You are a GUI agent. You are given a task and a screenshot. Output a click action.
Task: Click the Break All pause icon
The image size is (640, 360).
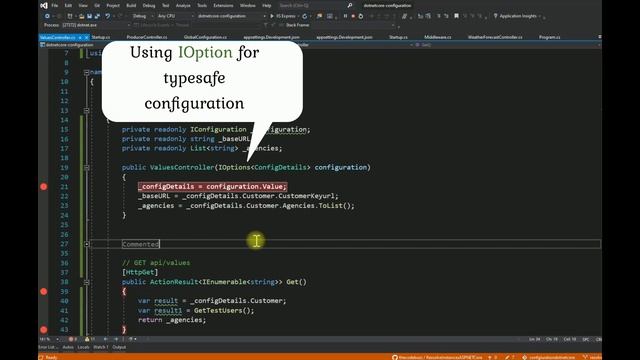345,16
